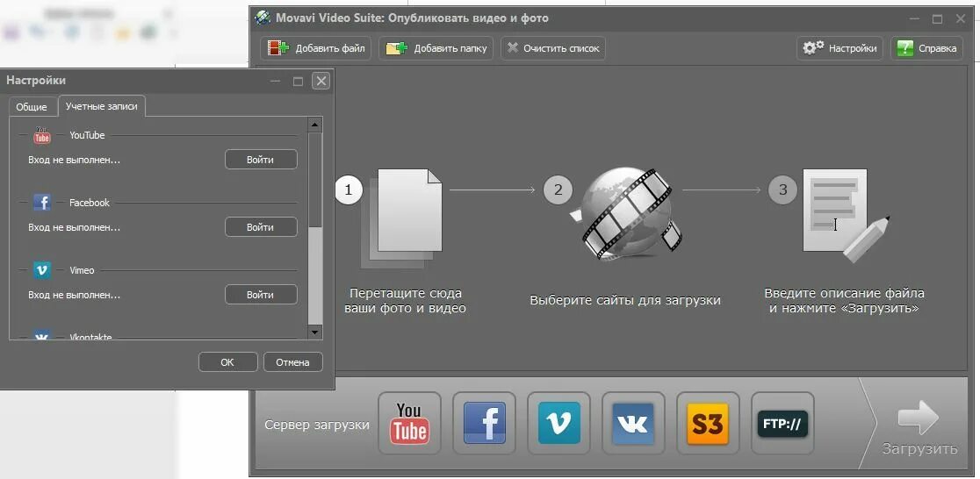This screenshot has width=980, height=479.
Task: Click the text Перетащите сюда ваши фото и видео
Action: click(x=406, y=300)
